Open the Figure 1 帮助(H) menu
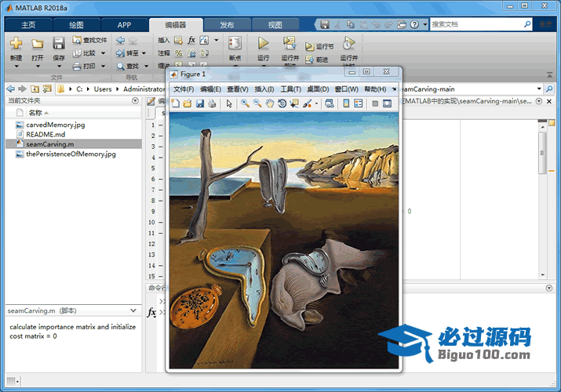The image size is (561, 392). point(375,89)
